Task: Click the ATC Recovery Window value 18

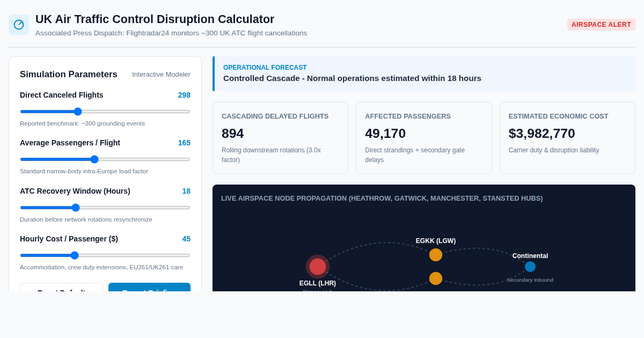Action: click(186, 191)
